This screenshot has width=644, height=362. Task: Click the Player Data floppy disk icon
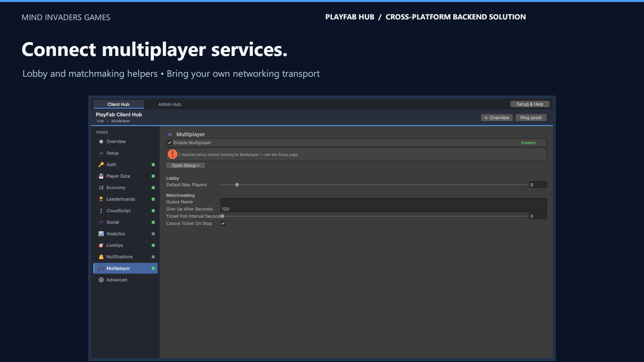pos(101,176)
